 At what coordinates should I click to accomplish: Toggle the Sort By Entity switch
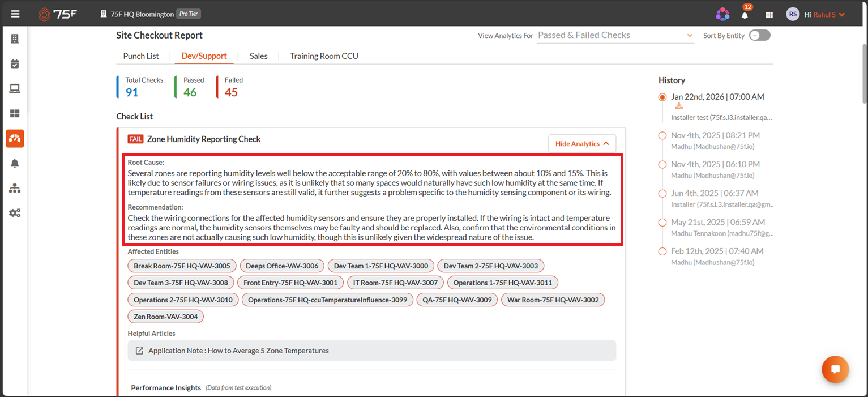760,35
